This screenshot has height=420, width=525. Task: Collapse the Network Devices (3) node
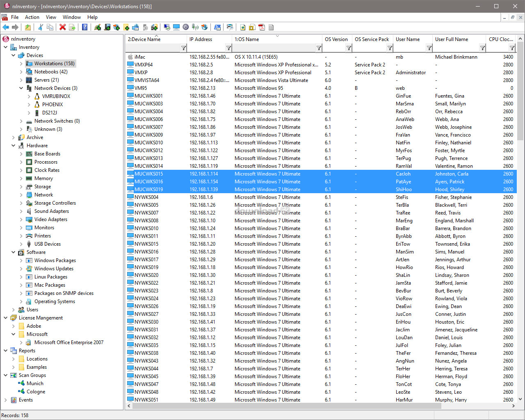coord(21,88)
